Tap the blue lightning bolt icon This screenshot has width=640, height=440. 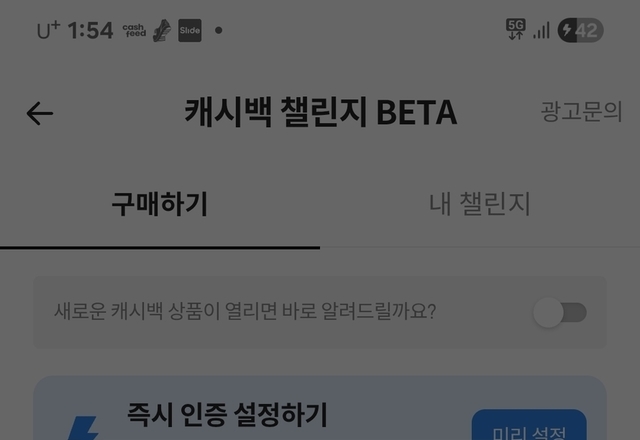[x=83, y=428]
